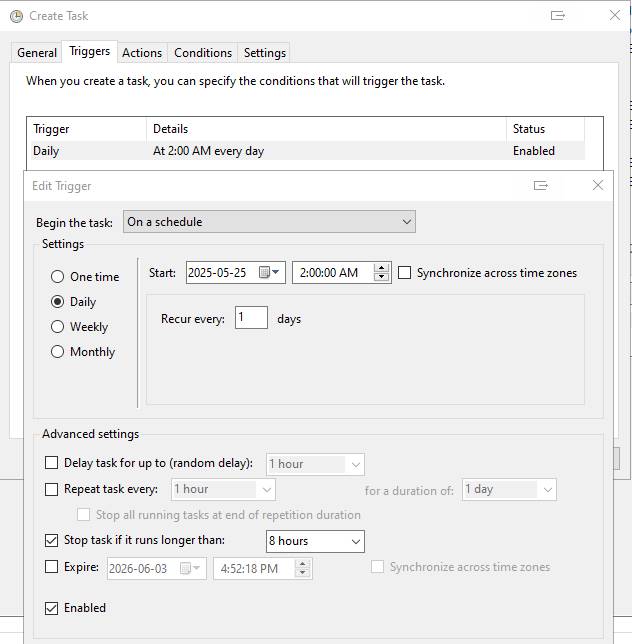Click the Edit Trigger dialog help icon

[540, 186]
